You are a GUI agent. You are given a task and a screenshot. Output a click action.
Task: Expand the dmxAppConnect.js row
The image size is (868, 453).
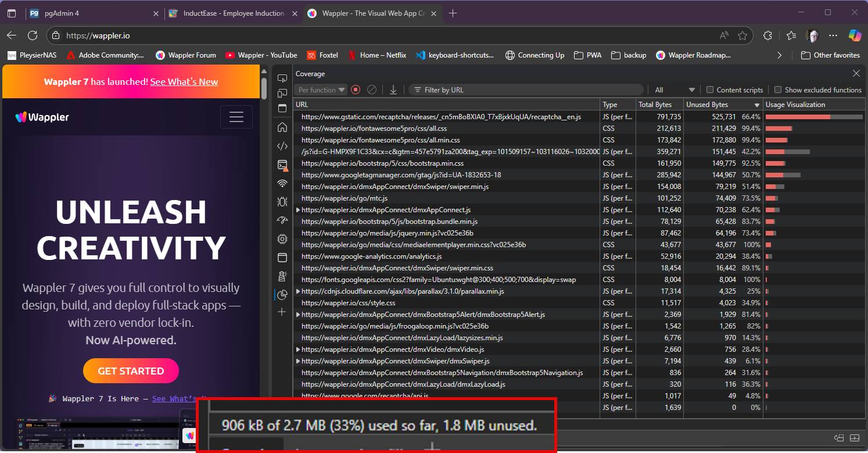pyautogui.click(x=298, y=210)
